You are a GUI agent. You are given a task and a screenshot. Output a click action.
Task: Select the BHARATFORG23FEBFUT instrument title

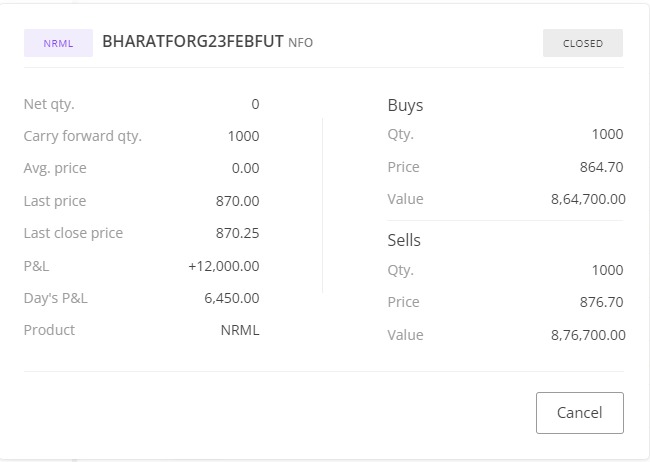coord(192,42)
